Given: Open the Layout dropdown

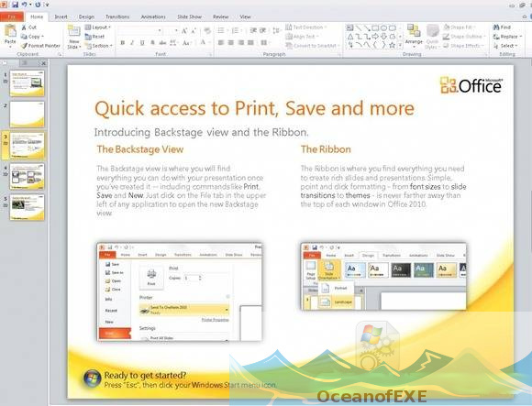Looking at the screenshot, I should 98,27.
